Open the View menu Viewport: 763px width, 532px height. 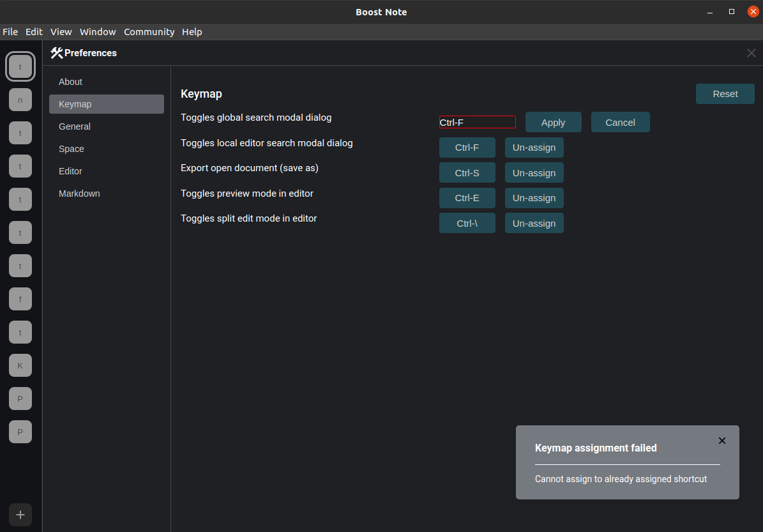coord(61,32)
